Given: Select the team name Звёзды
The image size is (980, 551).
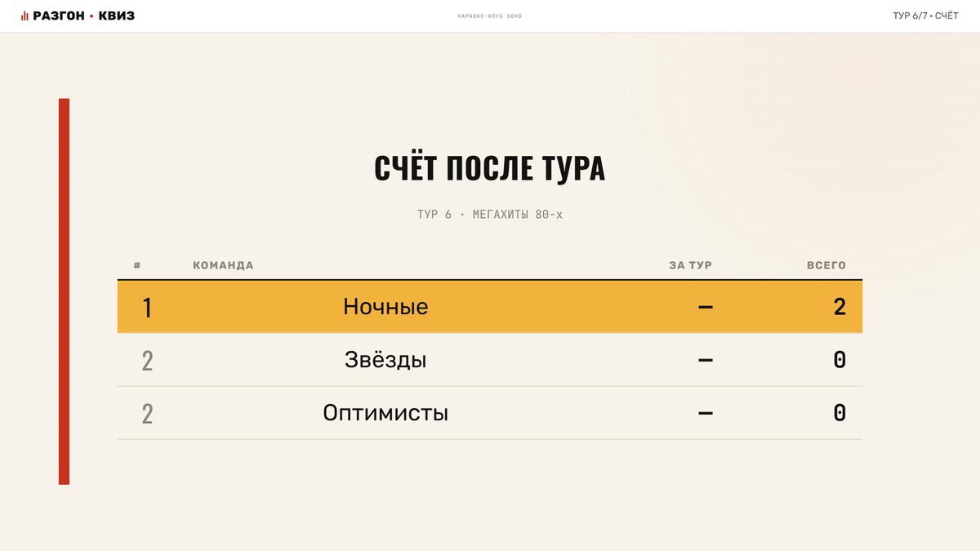Looking at the screenshot, I should [x=385, y=360].
